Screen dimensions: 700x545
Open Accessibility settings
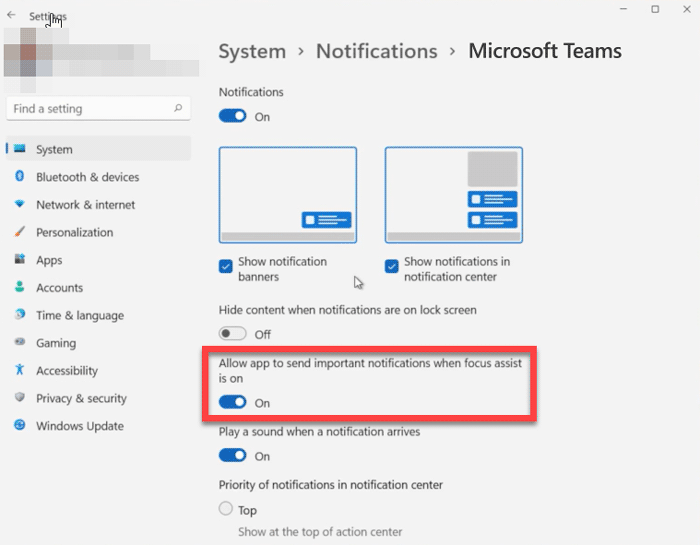click(x=98, y=370)
